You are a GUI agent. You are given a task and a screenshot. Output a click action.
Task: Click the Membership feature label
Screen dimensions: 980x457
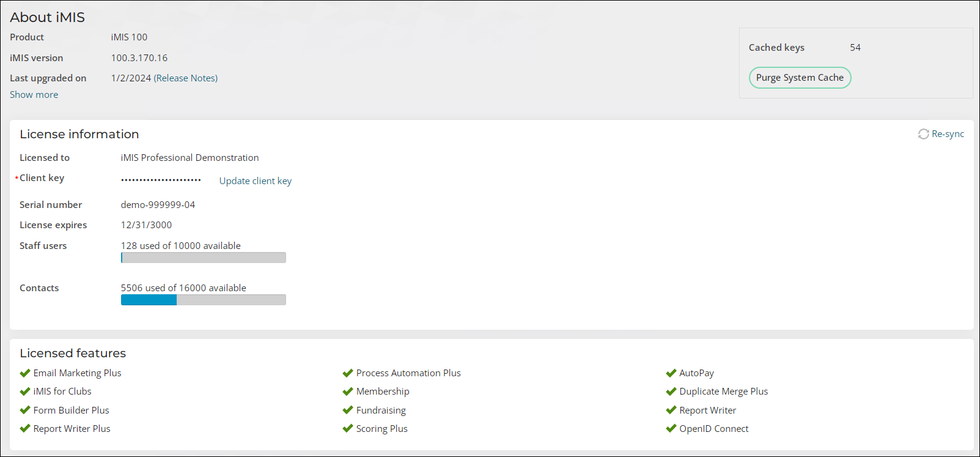click(383, 392)
